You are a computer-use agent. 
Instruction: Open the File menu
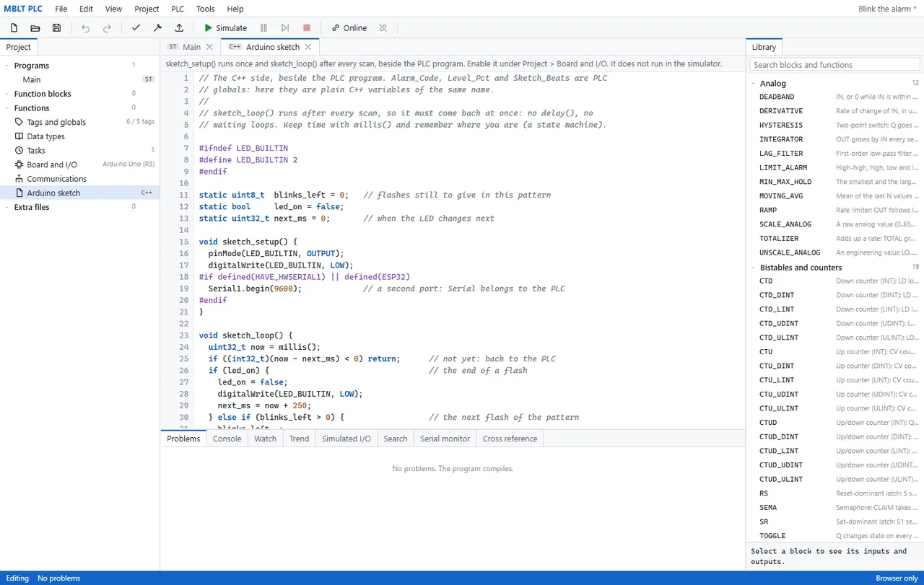click(x=61, y=9)
